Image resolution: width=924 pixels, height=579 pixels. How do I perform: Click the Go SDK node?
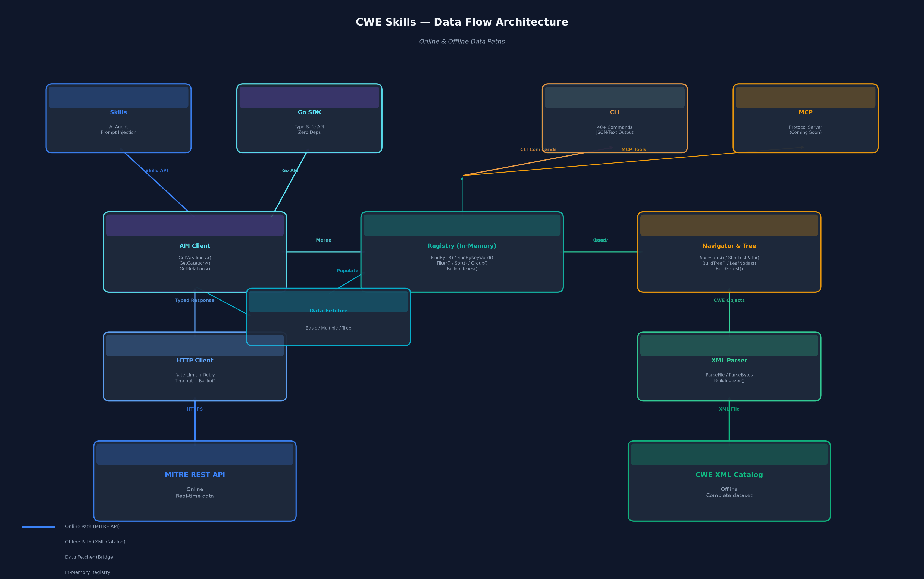tap(309, 118)
